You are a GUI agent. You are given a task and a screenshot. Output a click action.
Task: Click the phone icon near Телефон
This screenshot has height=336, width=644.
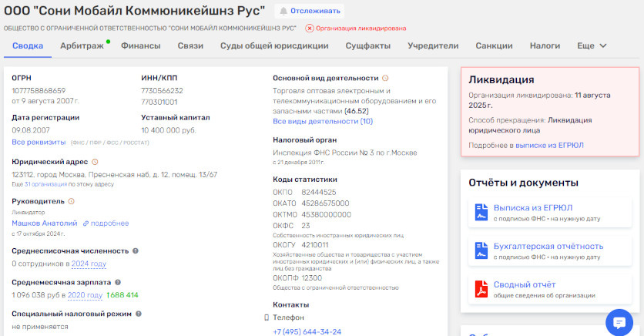[x=267, y=318]
